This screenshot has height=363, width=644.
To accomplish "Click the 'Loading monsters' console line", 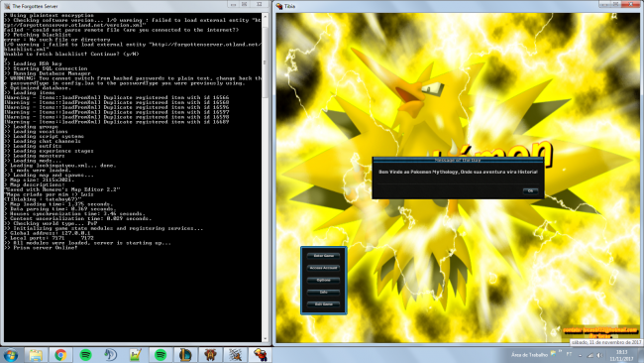I will click(x=35, y=156).
